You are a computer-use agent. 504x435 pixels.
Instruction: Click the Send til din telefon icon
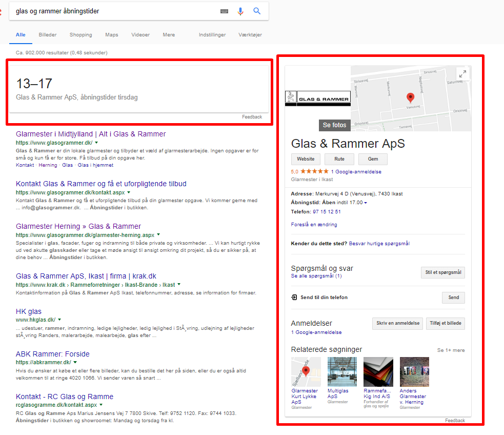pos(294,298)
